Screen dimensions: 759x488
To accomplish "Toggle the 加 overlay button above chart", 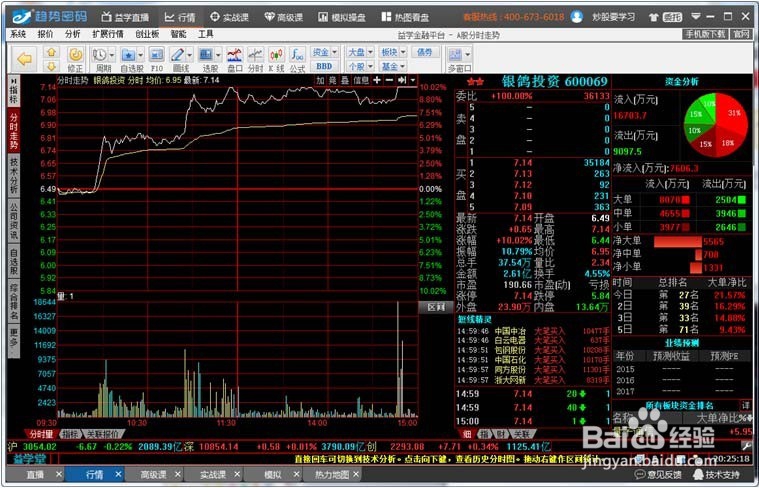I will (320, 80).
